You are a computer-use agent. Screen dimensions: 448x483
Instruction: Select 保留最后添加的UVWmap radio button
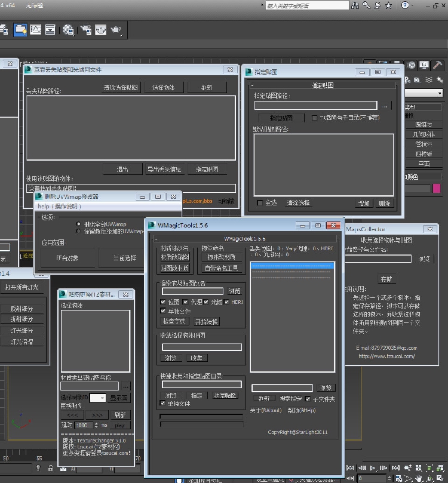click(x=78, y=231)
